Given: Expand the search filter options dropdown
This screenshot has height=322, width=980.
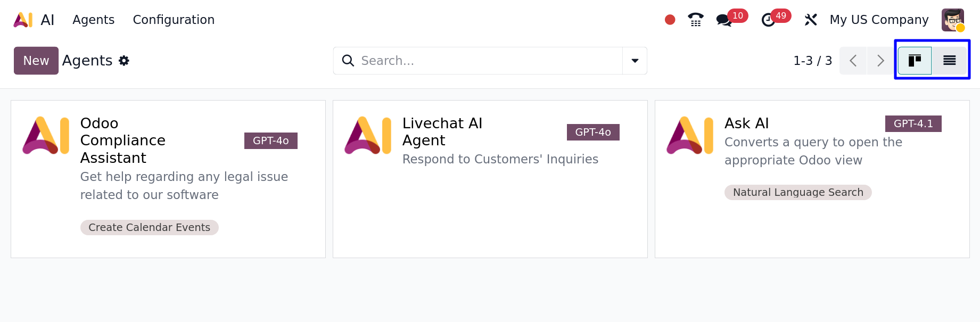Looking at the screenshot, I should (635, 61).
